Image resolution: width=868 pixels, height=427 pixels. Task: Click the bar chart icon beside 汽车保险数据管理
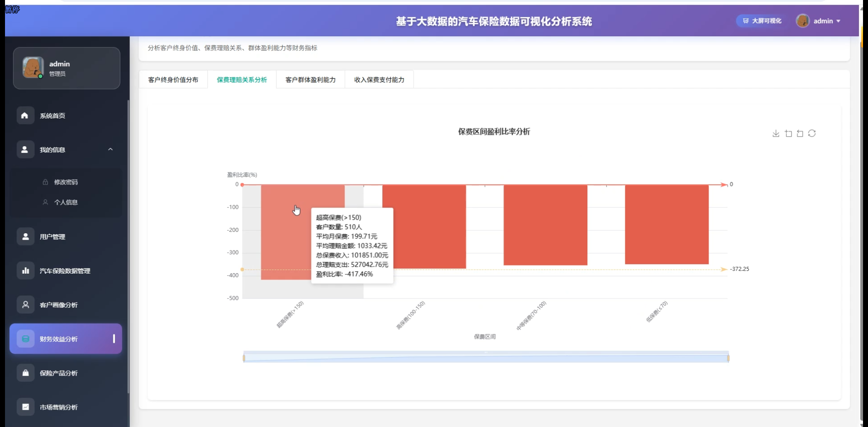pyautogui.click(x=25, y=271)
